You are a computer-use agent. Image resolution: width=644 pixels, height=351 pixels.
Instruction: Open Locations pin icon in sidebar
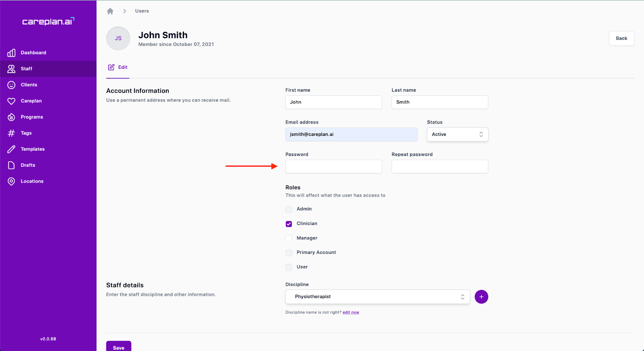(11, 181)
